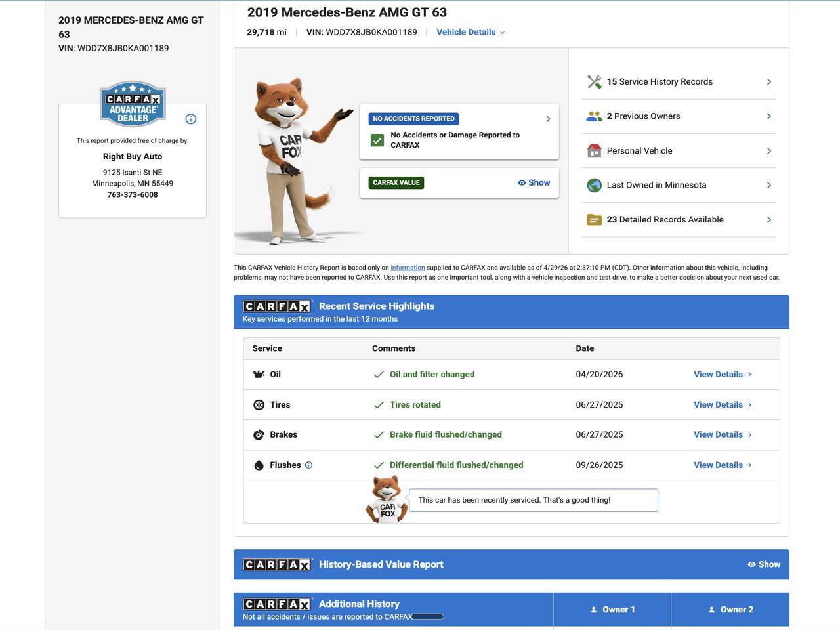Show the History-Based Value Report
This screenshot has height=630, width=840.
(764, 564)
